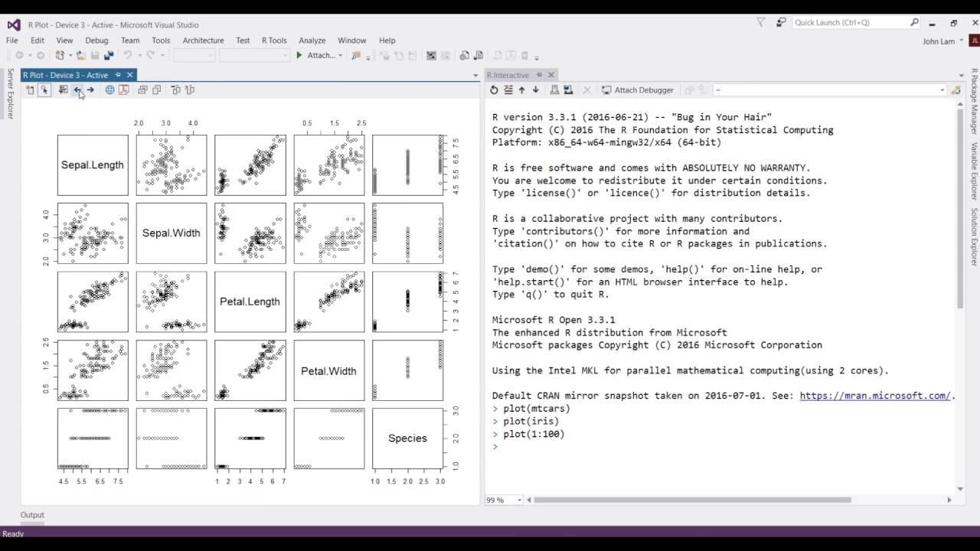This screenshot has height=551, width=980.
Task: Click the new plot window icon
Action: 30,90
